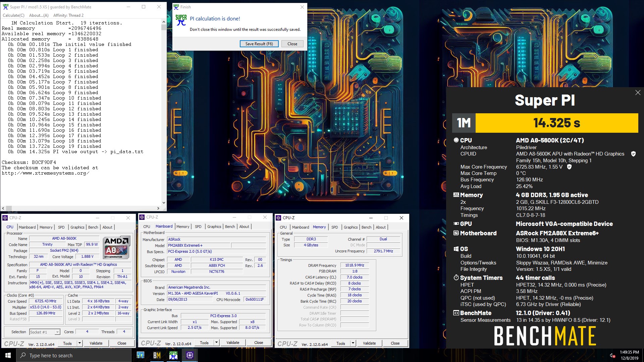Click the Windows Start button
The image size is (644, 362).
click(x=8, y=355)
